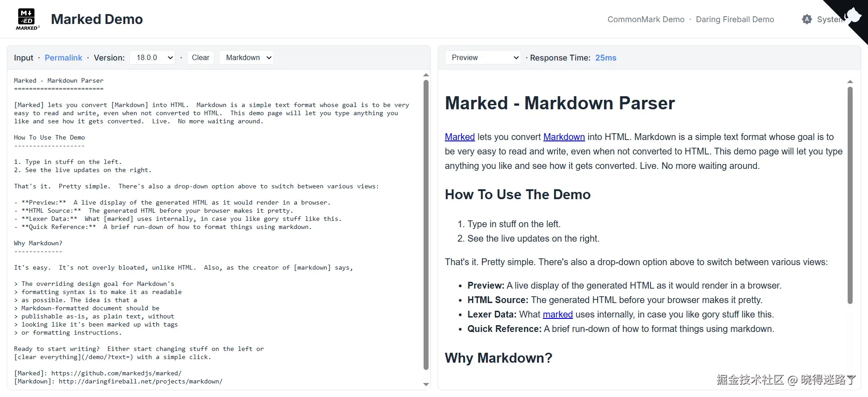The width and height of the screenshot is (868, 397).
Task: Click the 'Why Markdown?' preview heading
Action: pos(498,358)
